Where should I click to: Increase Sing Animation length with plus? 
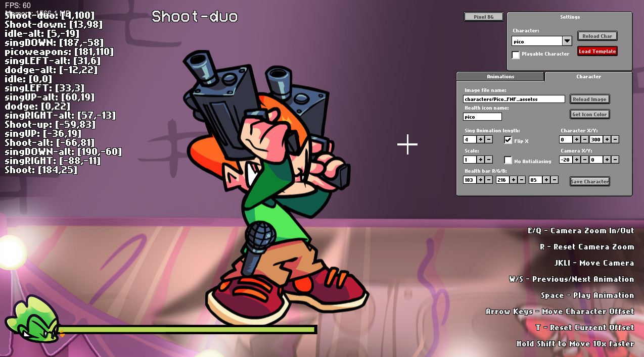(x=481, y=139)
